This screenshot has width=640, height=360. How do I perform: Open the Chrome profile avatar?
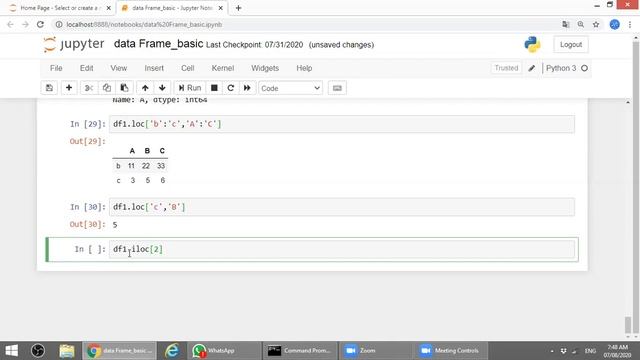(615, 24)
